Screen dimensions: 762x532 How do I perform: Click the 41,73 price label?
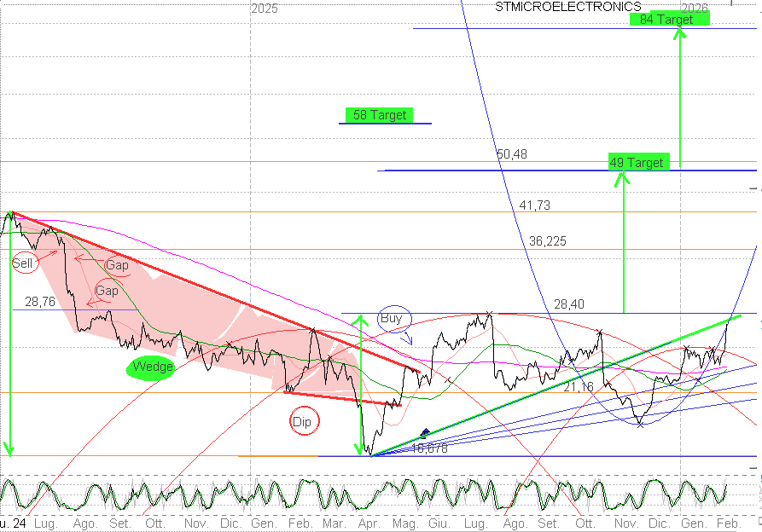pos(535,205)
